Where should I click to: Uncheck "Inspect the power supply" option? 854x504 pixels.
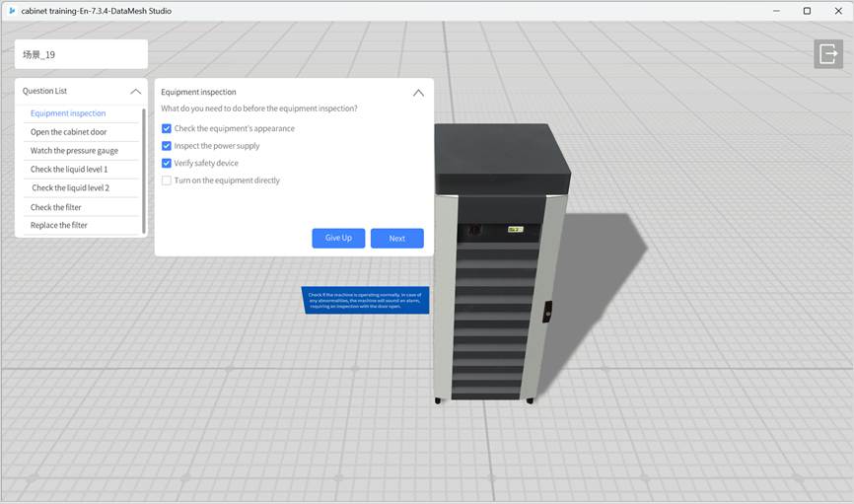click(167, 146)
